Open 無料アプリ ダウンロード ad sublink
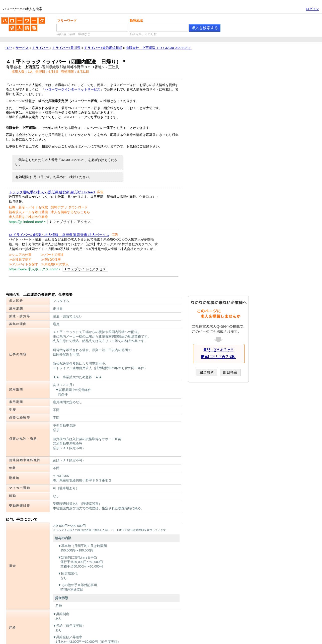Image resolution: width=322 pixels, height=644 pixels. pos(69,207)
